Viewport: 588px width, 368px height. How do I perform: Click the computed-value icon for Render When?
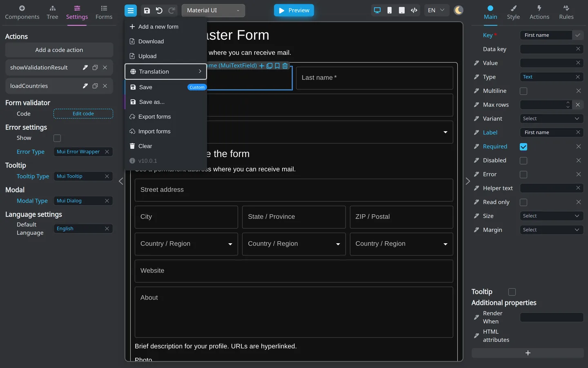pos(477,317)
